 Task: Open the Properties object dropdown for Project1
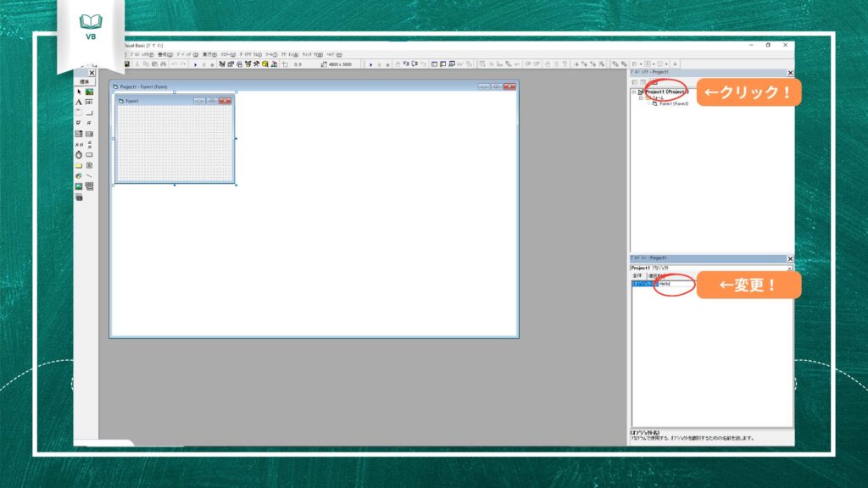(790, 269)
